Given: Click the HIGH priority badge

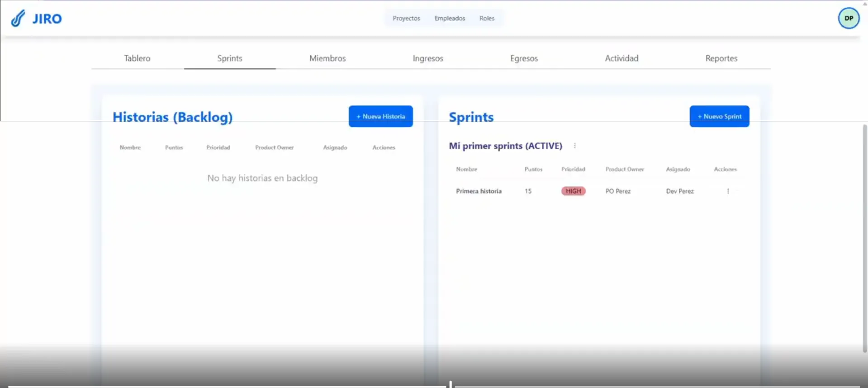Looking at the screenshot, I should point(573,191).
